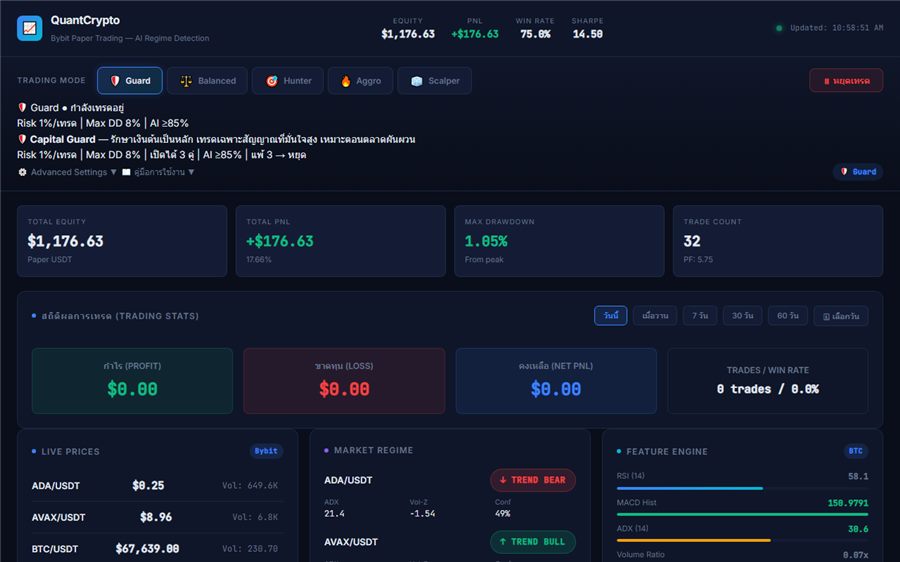Switch to Hunter trading mode
Screen dimensions: 900x562
click(x=288, y=80)
